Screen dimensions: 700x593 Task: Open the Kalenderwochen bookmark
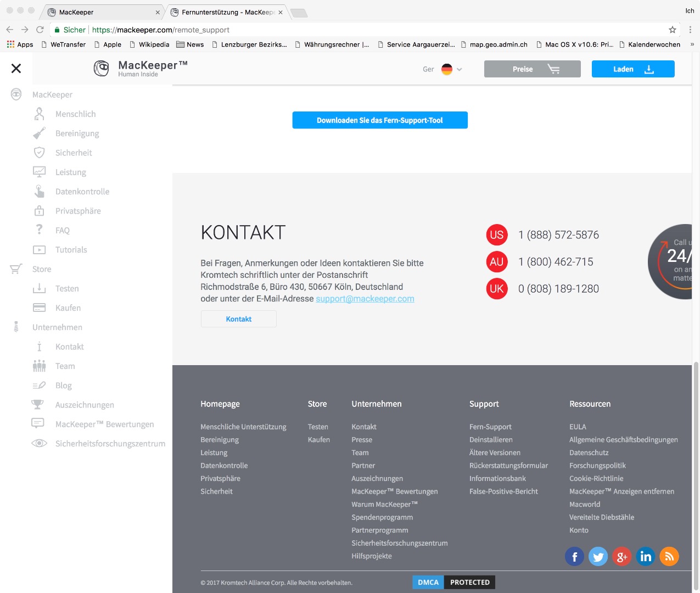point(649,44)
